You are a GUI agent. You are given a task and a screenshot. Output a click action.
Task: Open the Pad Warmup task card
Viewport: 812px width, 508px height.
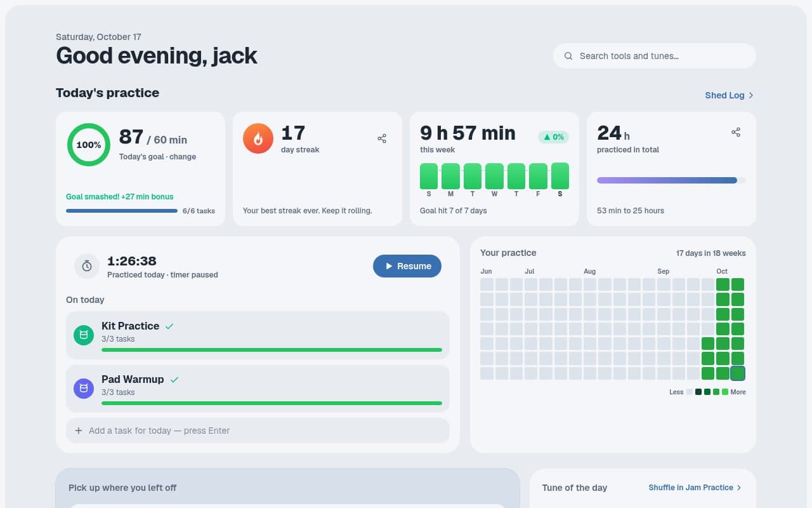[x=258, y=389]
